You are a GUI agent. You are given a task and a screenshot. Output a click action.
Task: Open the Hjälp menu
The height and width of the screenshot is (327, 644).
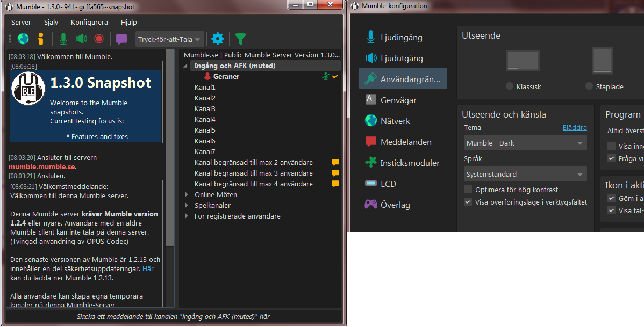(128, 22)
